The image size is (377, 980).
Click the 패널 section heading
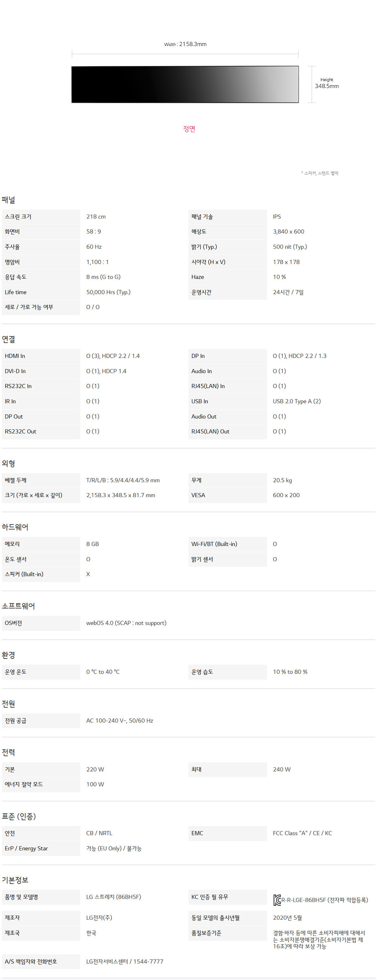coord(8,200)
